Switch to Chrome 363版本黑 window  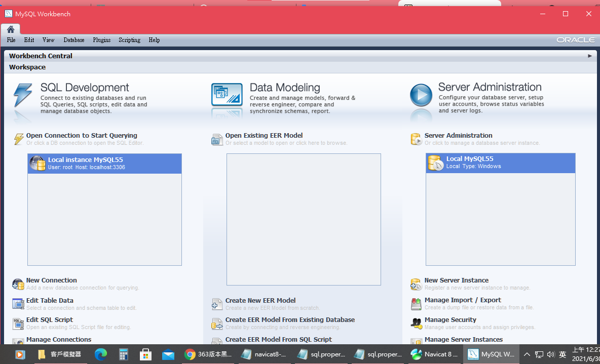tap(208, 354)
